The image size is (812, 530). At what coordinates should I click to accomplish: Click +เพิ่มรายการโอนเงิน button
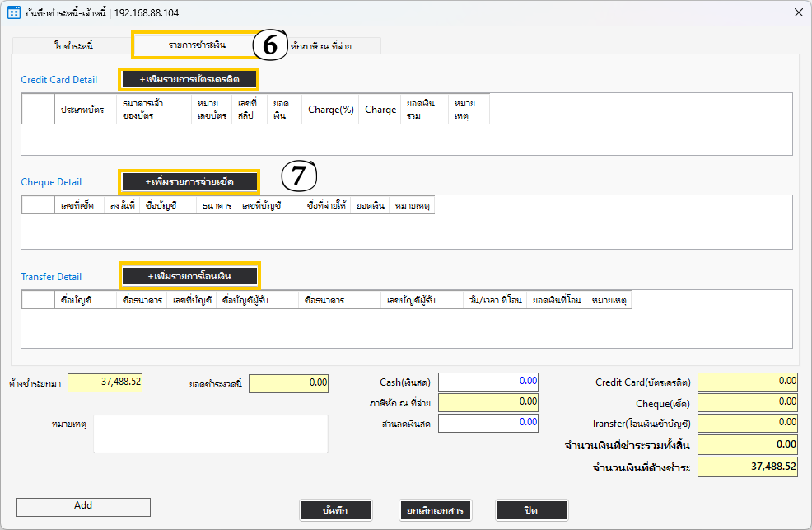pos(189,275)
